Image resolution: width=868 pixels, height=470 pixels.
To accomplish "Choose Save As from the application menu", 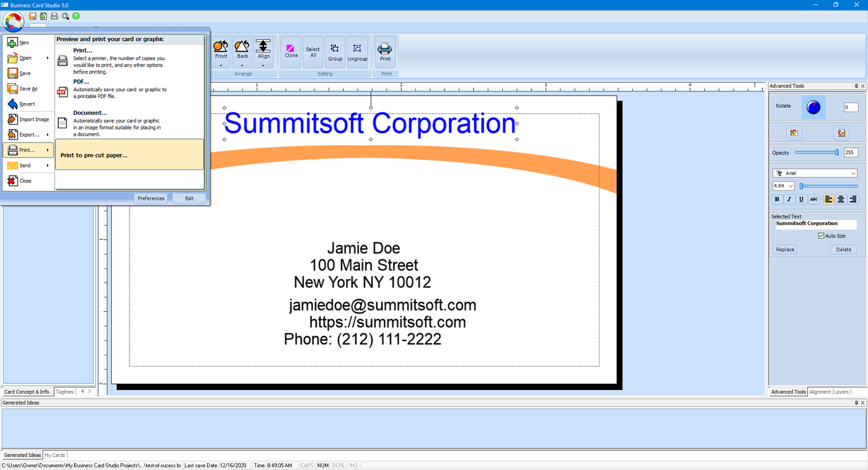I will tap(28, 89).
